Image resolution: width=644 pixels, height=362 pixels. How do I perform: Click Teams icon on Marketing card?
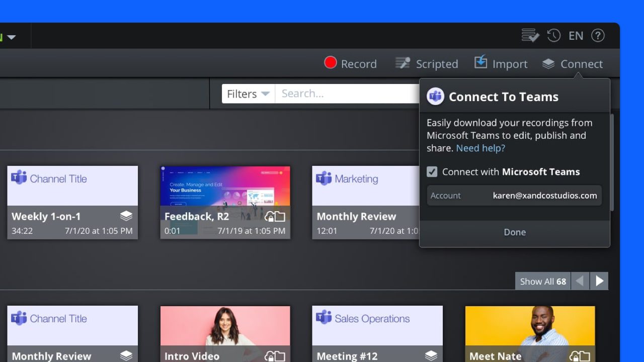coord(324,177)
